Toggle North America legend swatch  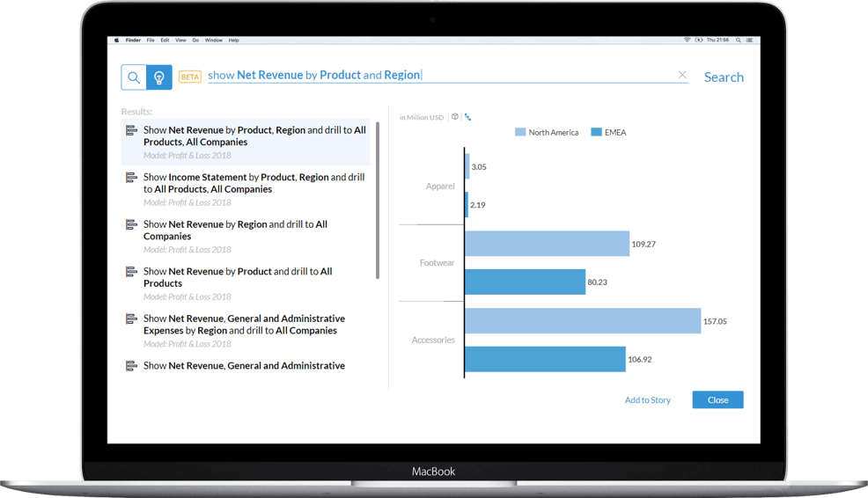pyautogui.click(x=520, y=132)
